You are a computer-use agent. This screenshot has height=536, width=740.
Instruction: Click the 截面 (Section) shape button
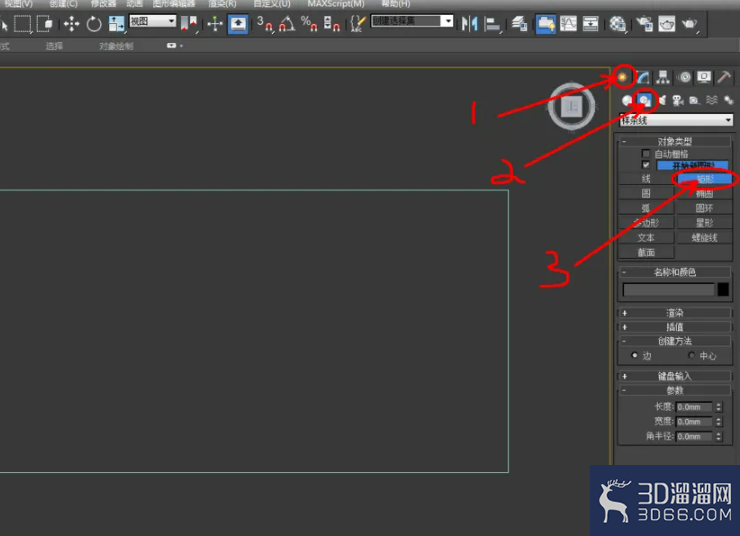tap(646, 252)
